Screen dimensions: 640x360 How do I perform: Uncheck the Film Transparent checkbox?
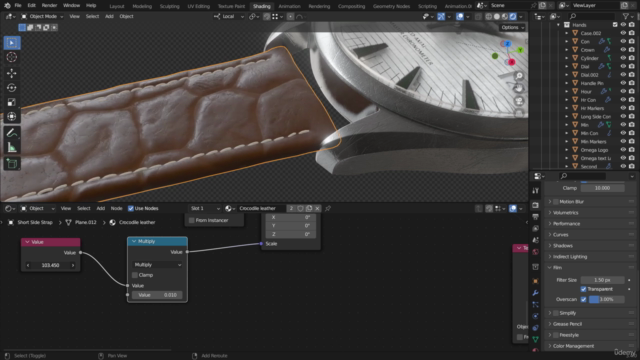coord(584,289)
